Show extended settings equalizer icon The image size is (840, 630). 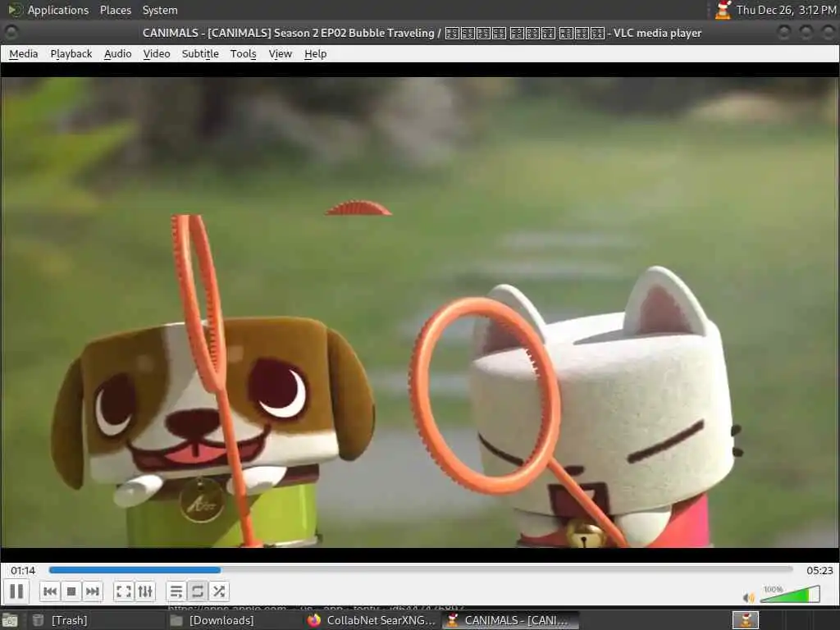tap(145, 591)
